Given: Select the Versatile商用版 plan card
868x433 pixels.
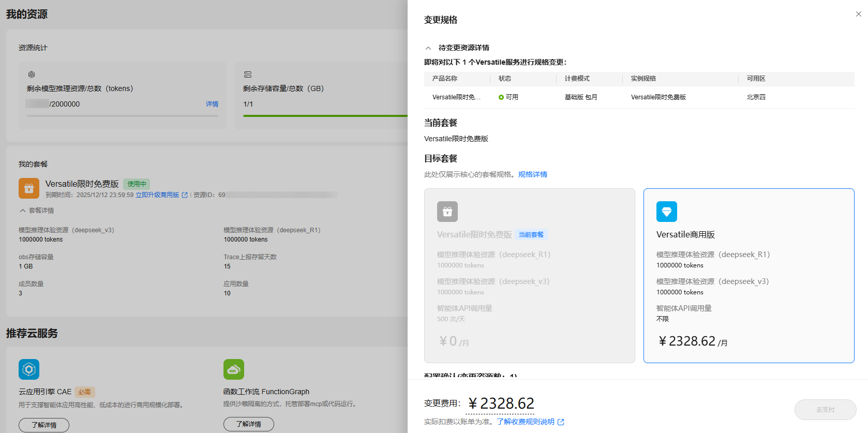Looking at the screenshot, I should [749, 276].
